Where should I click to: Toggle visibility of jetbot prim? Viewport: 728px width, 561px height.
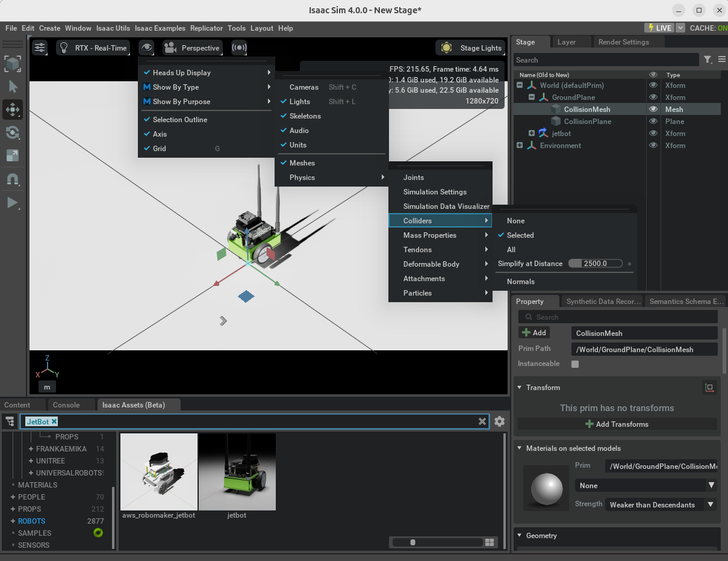click(653, 134)
